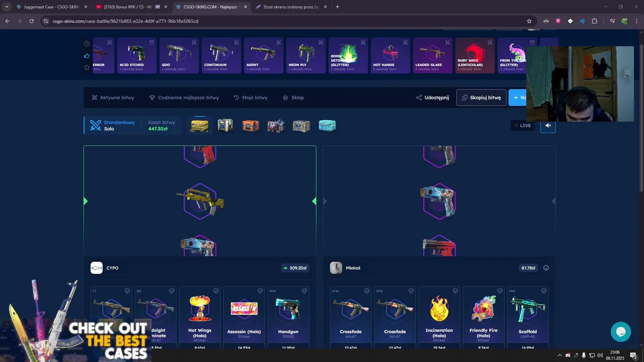644x362 pixels.
Task: Open the Scaffold UMP-45 item card
Action: click(x=528, y=317)
